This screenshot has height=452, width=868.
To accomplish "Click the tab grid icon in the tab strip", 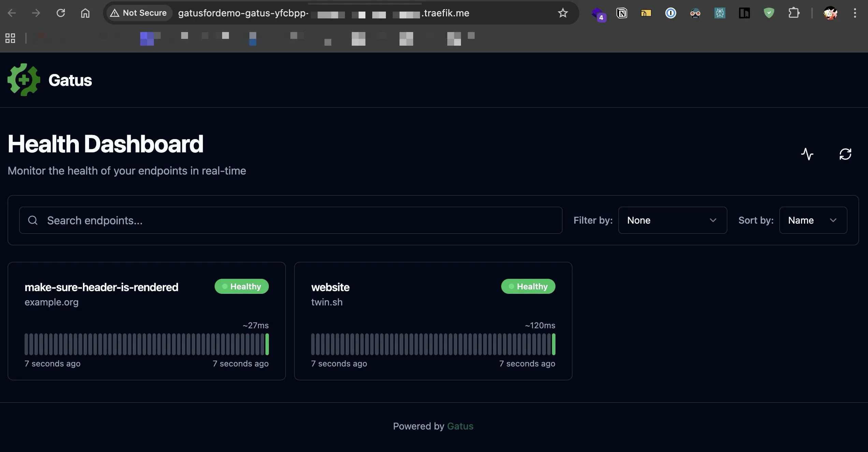I will tap(10, 38).
